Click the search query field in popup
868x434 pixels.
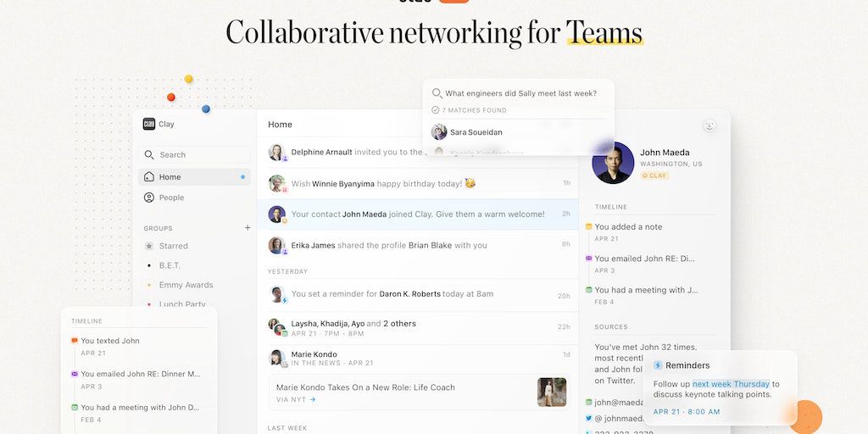click(x=521, y=93)
